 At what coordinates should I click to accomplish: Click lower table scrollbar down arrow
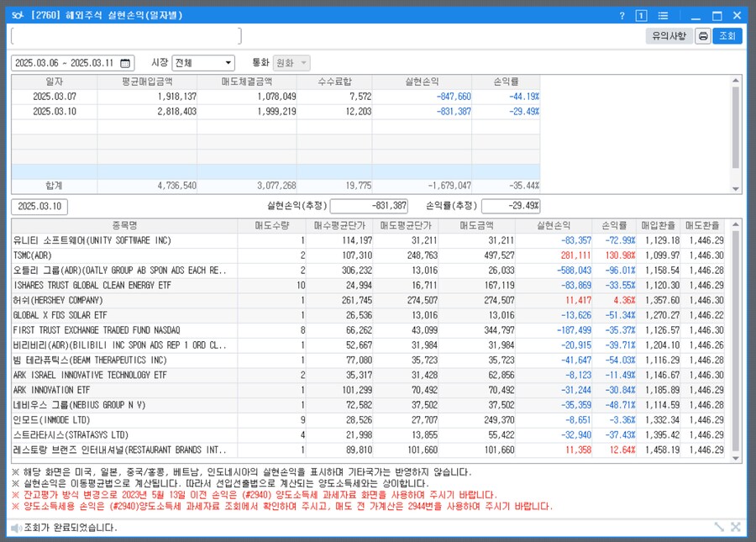coord(736,458)
